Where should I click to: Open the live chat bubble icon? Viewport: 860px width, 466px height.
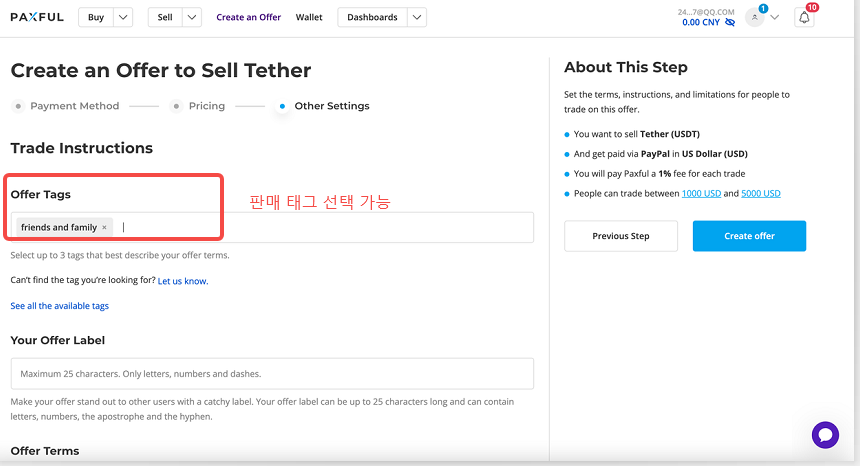825,435
